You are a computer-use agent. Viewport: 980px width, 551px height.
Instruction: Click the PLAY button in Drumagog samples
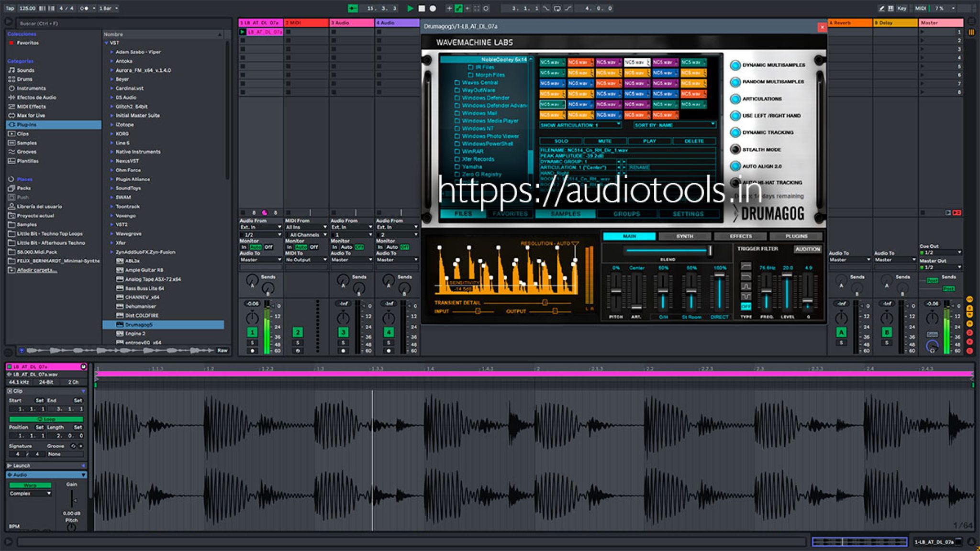click(649, 141)
